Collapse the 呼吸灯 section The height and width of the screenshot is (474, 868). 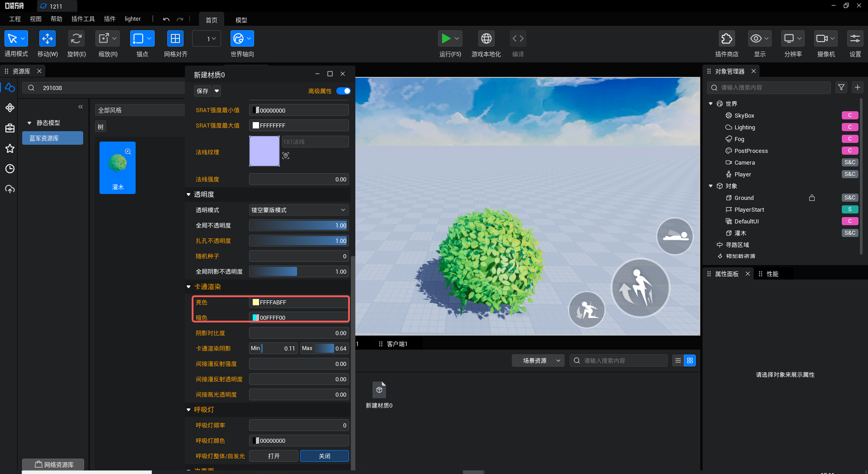189,410
